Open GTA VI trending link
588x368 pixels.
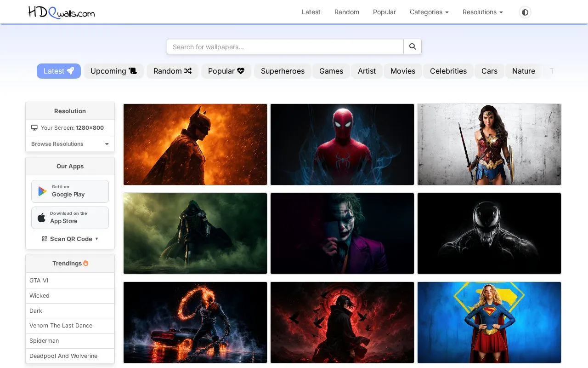point(70,281)
